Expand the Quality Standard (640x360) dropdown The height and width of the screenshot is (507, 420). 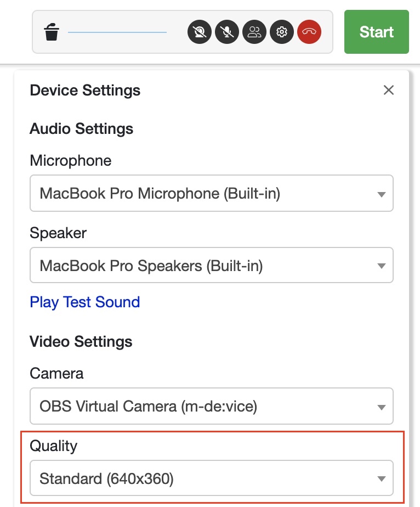(x=212, y=478)
